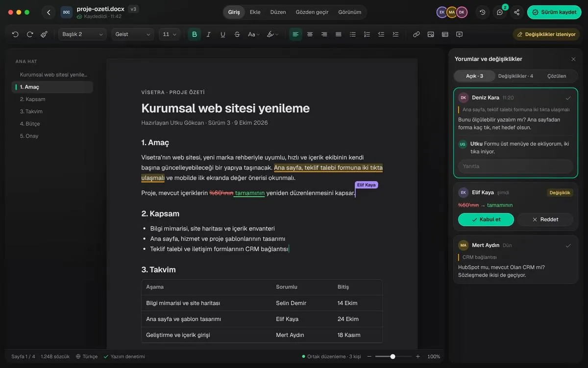Image resolution: width=588 pixels, height=368 pixels.
Task: Open the share options
Action: click(517, 12)
